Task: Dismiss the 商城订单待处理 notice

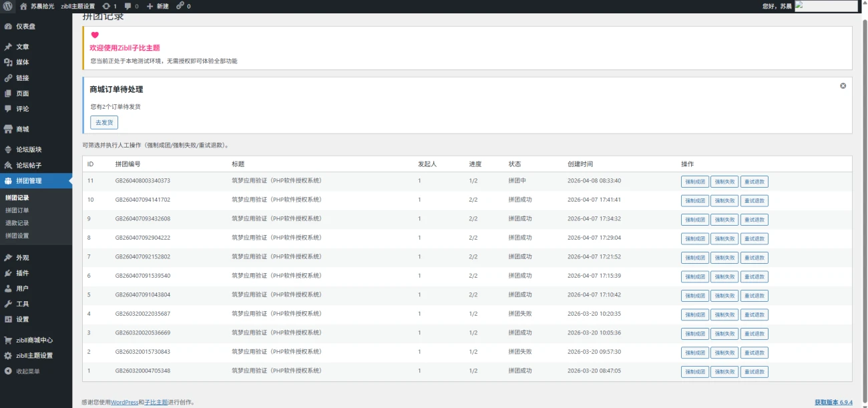Action: 843,86
